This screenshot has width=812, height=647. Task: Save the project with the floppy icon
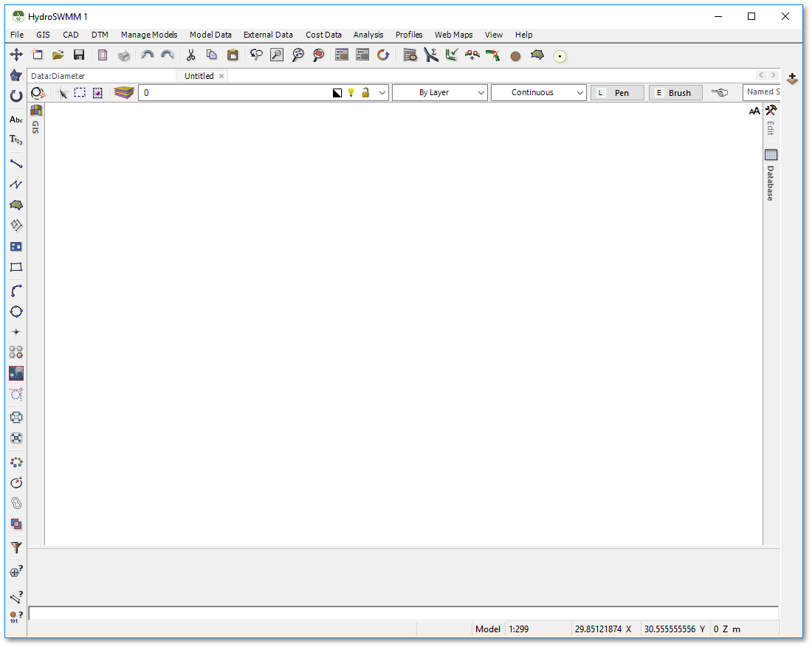pos(79,55)
